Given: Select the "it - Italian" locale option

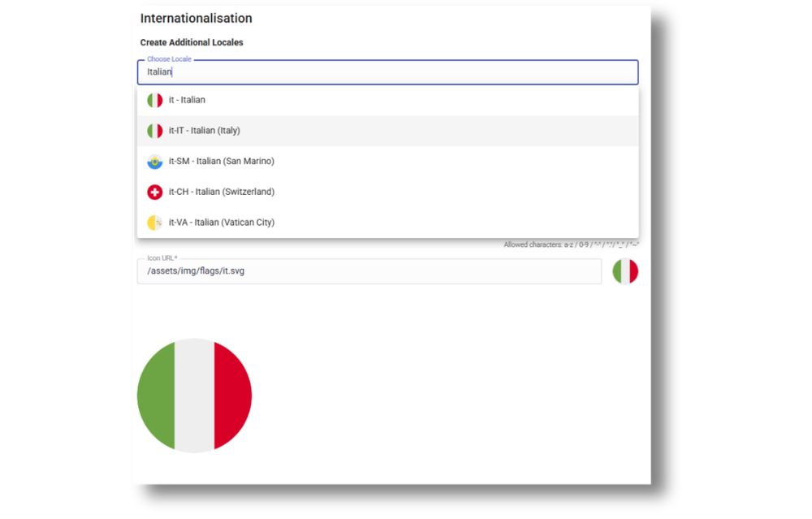Looking at the screenshot, I should 188,100.
